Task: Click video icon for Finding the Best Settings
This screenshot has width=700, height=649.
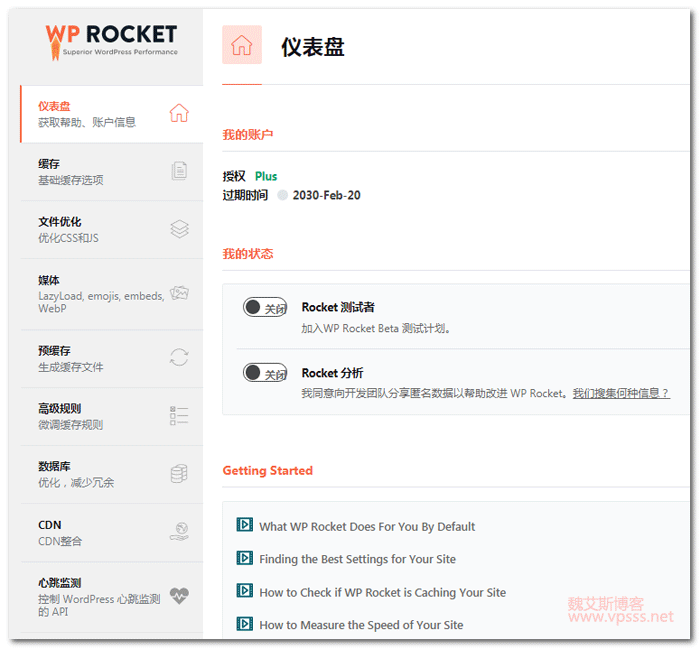Action: (x=245, y=557)
